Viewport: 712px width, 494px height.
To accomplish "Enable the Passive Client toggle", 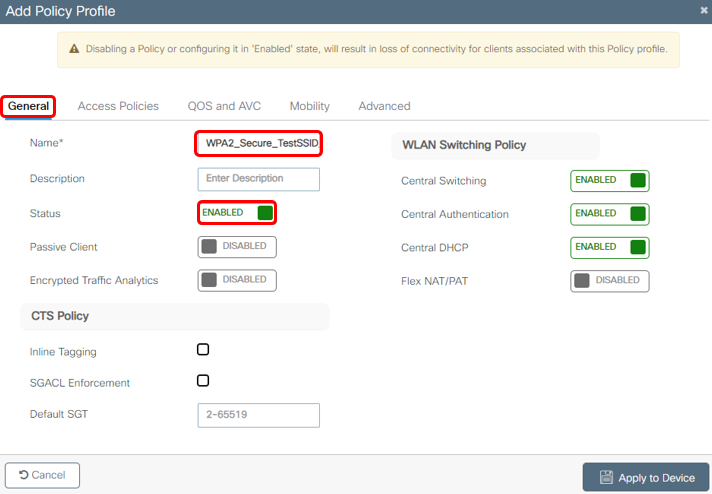I will click(x=237, y=247).
